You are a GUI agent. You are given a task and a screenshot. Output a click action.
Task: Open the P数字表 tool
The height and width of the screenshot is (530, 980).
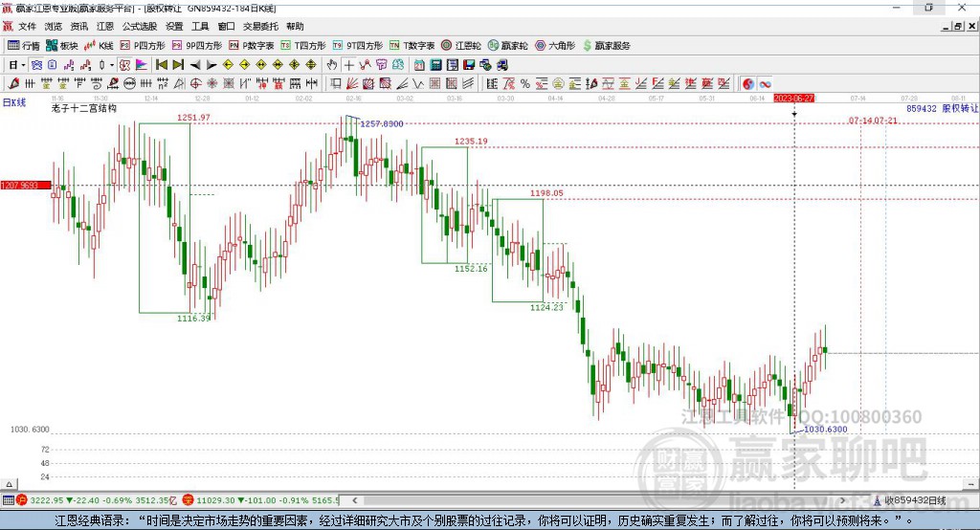(x=252, y=46)
